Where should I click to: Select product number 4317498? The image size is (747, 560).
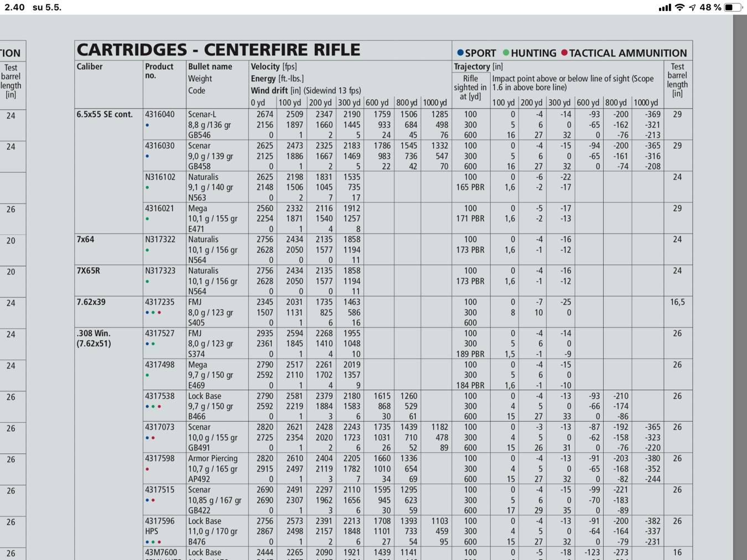(x=159, y=365)
